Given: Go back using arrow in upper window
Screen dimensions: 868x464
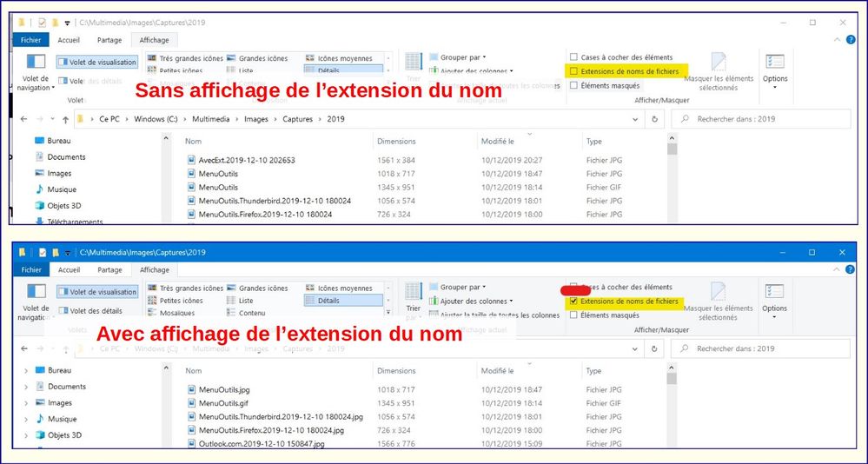Looking at the screenshot, I should (23, 119).
